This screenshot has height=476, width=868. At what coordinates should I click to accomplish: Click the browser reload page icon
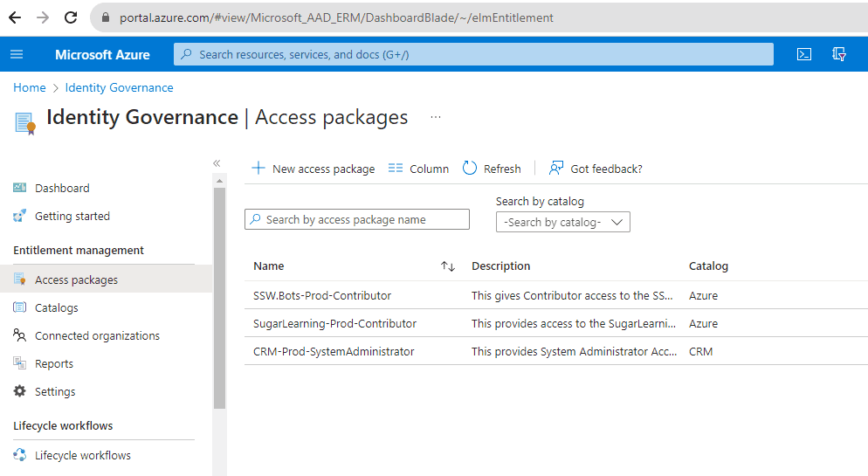point(71,17)
